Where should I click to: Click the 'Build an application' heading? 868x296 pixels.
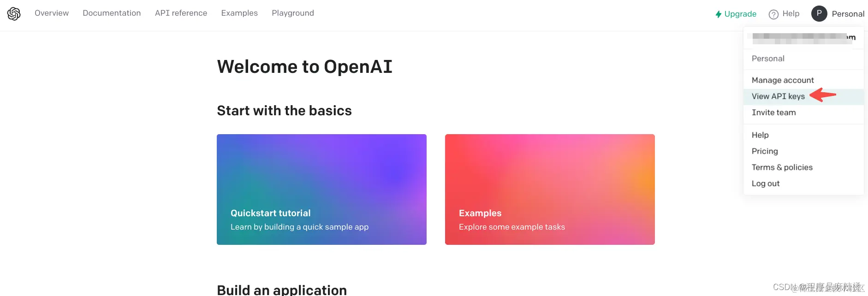click(x=282, y=290)
